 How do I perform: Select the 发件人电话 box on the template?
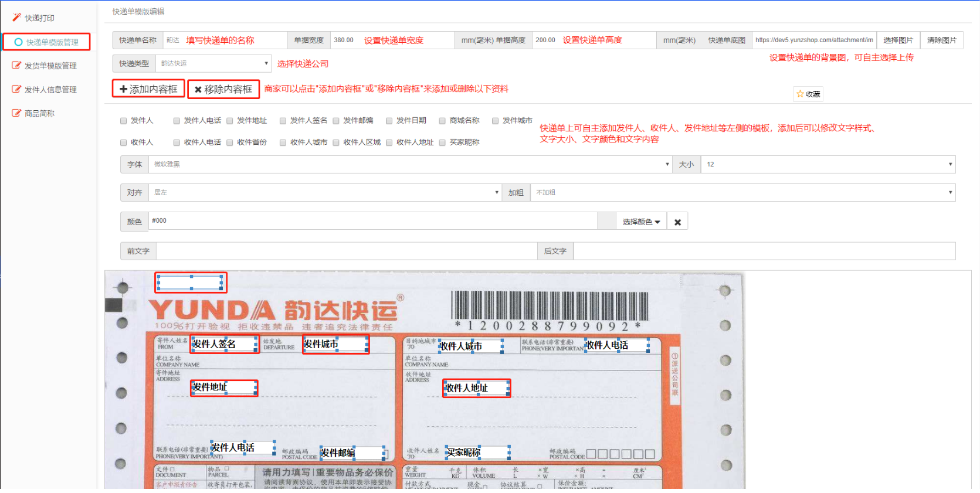point(243,448)
